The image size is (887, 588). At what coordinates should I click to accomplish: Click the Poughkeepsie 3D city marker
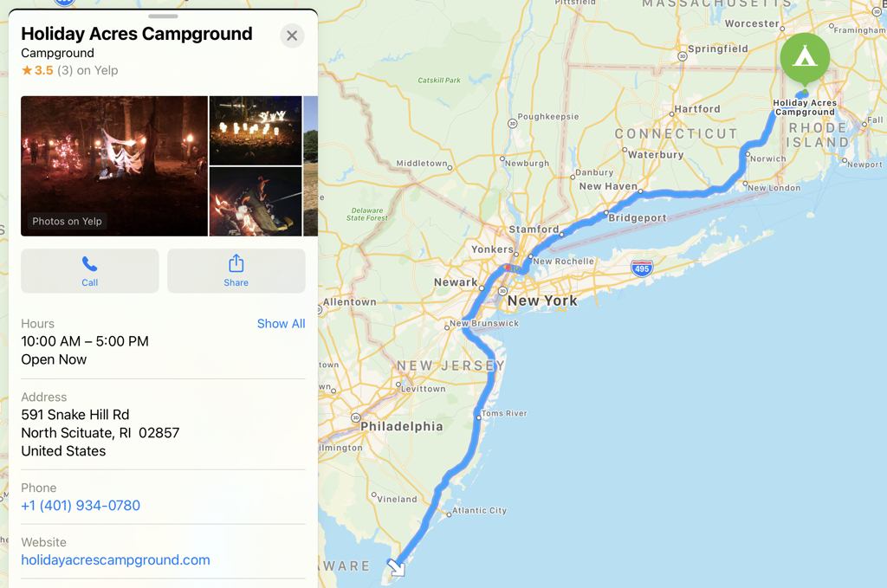(512, 123)
